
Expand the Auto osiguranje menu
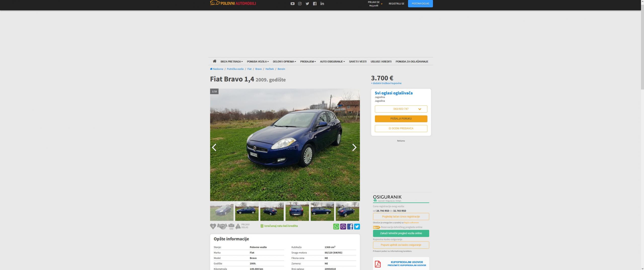tap(332, 61)
